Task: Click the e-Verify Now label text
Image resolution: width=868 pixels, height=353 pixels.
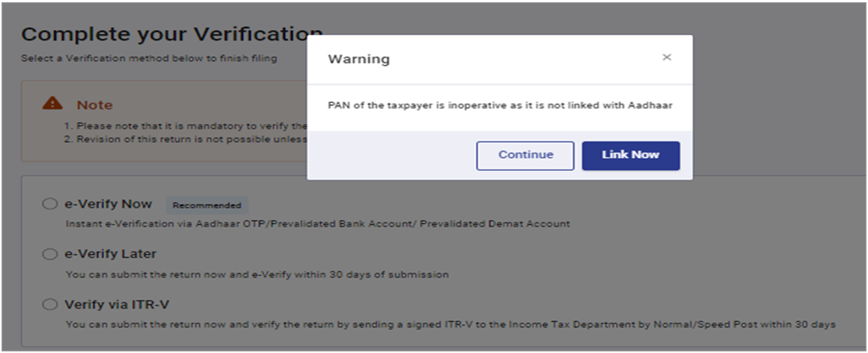Action: [x=108, y=204]
